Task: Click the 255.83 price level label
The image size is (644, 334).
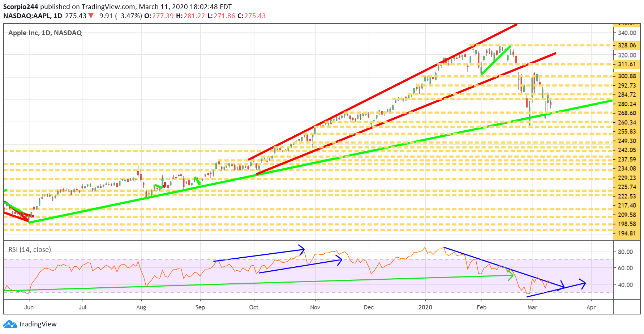Action: click(627, 132)
